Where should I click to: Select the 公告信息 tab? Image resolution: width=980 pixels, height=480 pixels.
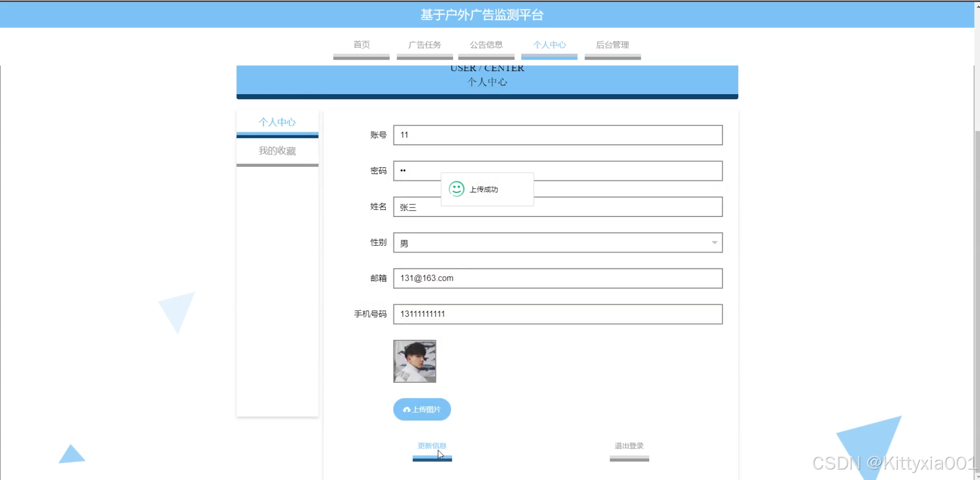click(486, 45)
